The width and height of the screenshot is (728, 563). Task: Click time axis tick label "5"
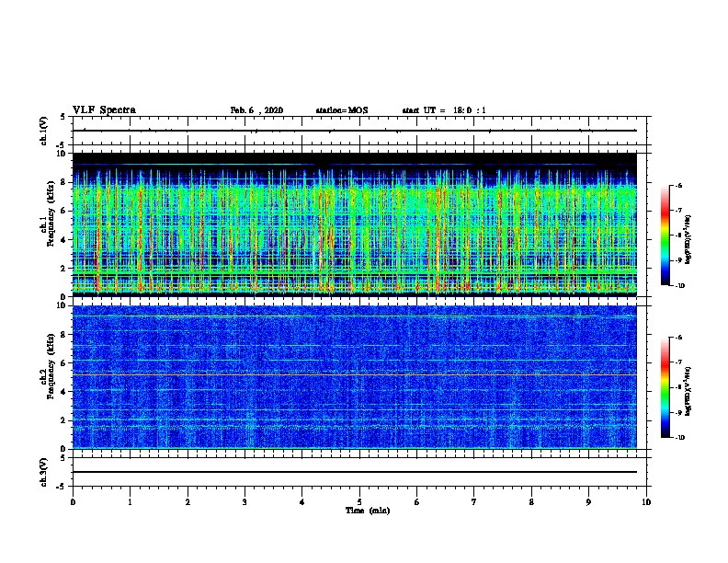(359, 502)
